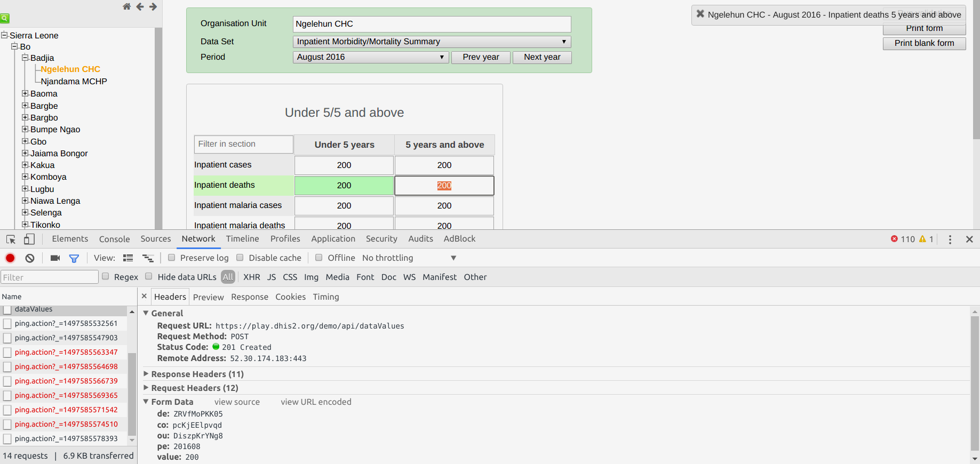Expand the Baoma tree node

[25, 93]
